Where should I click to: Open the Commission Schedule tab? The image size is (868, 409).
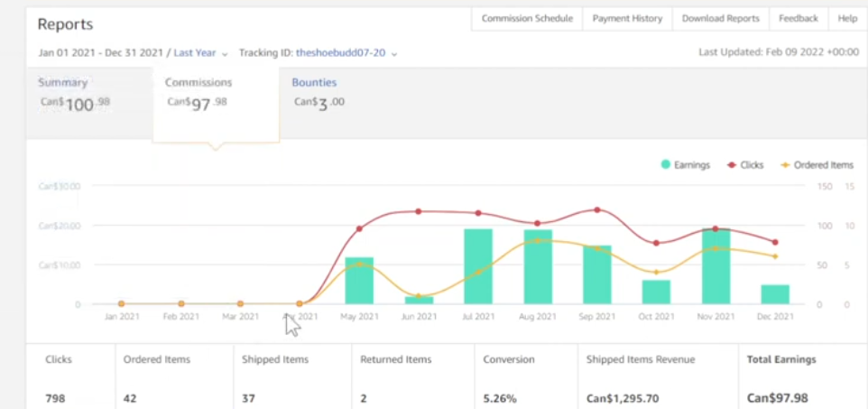click(526, 18)
